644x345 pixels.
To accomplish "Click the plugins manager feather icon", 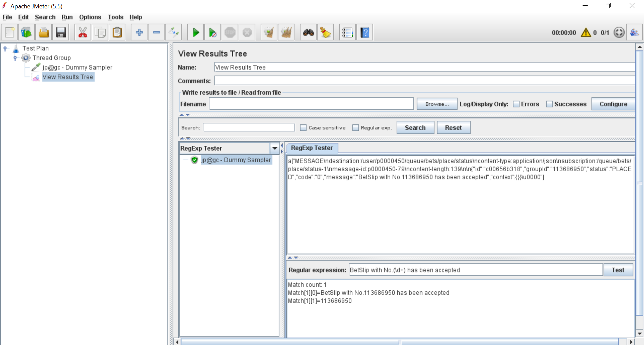I will point(634,33).
